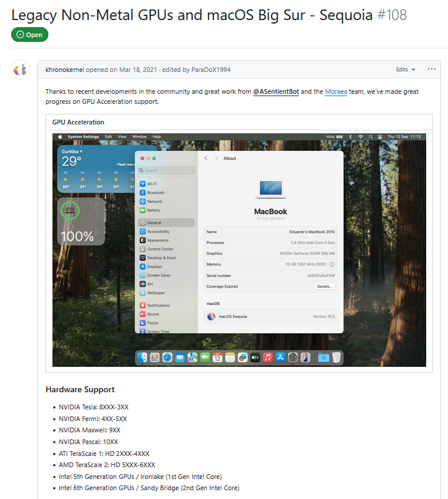Select Desktop & Dock in the sidebar
This screenshot has height=499, width=448.
click(167, 258)
